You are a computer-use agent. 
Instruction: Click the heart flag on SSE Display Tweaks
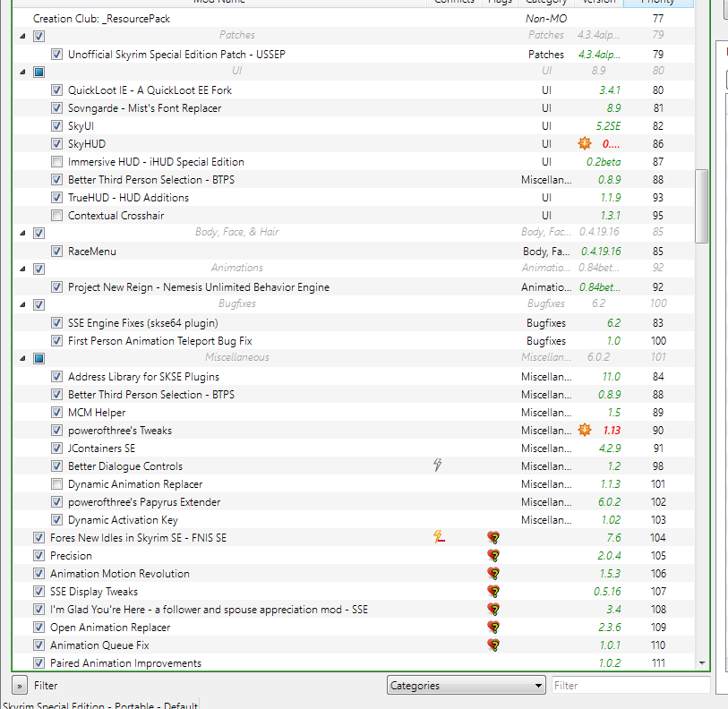pos(493,591)
